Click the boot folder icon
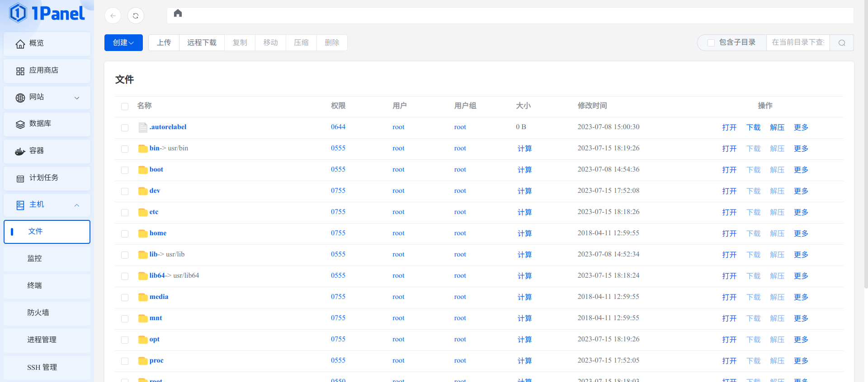868x382 pixels. pos(143,170)
